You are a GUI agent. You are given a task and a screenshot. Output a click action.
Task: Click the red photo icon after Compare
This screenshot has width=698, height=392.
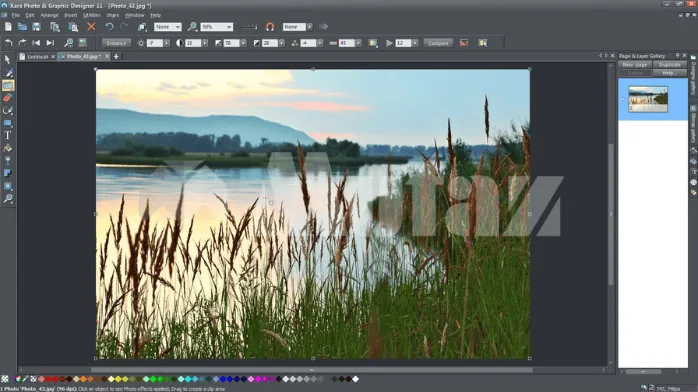pos(464,43)
